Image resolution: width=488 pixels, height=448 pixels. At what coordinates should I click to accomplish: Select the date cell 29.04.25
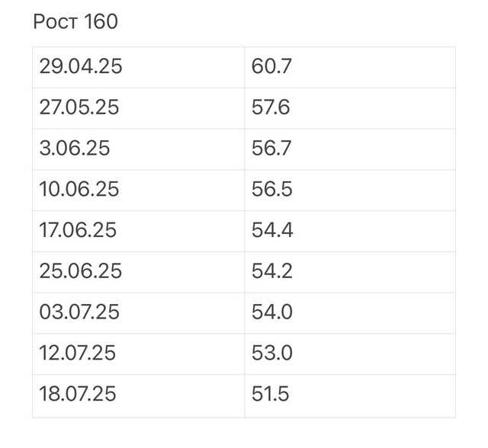139,68
